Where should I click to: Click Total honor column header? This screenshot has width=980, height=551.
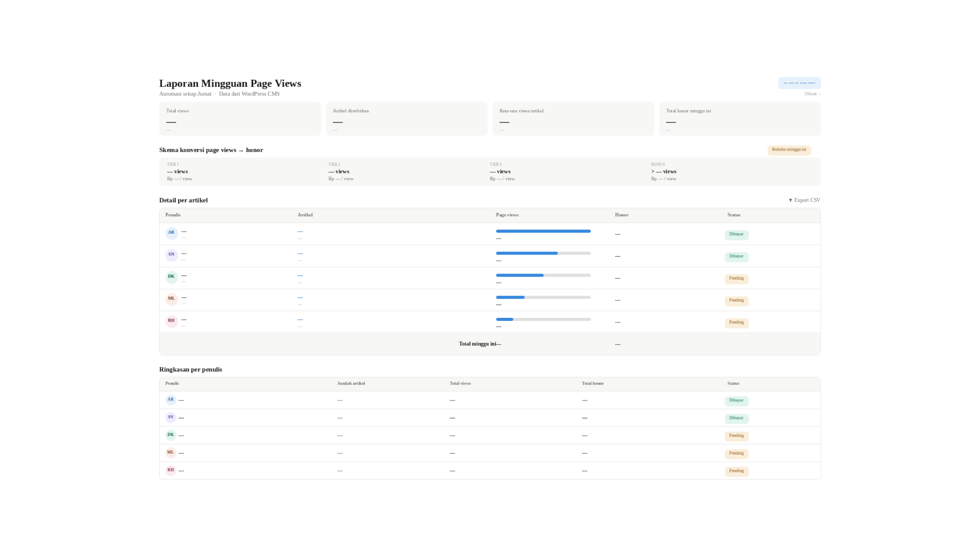pyautogui.click(x=593, y=384)
